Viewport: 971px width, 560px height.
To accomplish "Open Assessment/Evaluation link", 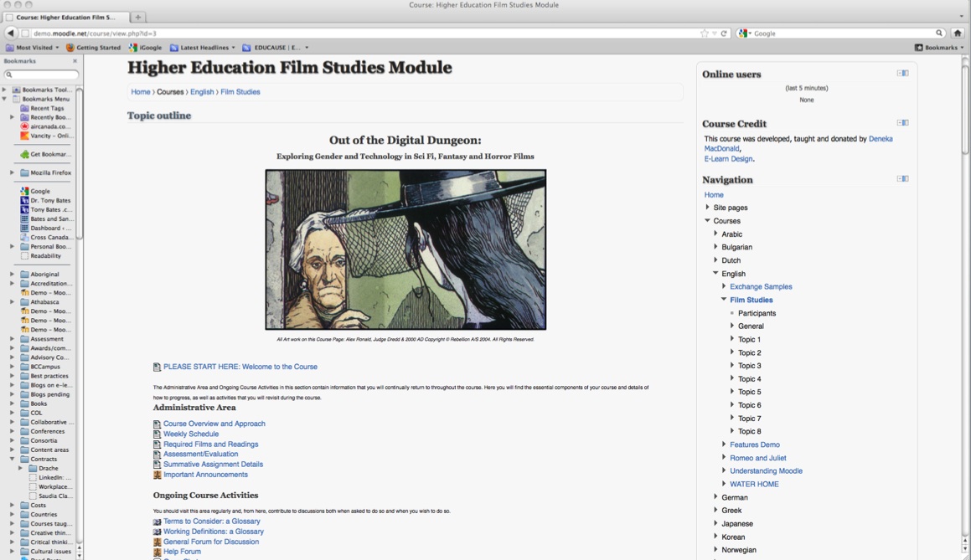I will (x=200, y=455).
